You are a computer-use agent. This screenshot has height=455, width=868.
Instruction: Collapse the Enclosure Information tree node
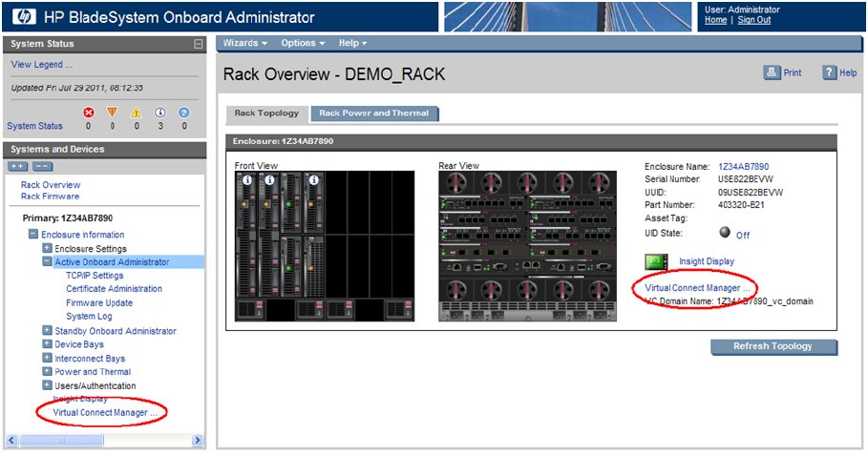33,235
